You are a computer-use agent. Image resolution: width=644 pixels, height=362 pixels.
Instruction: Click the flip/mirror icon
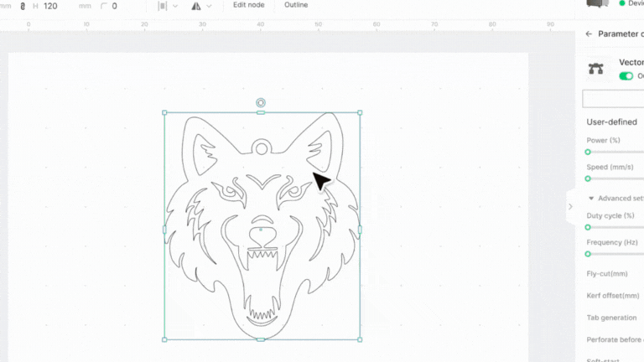[x=196, y=6]
